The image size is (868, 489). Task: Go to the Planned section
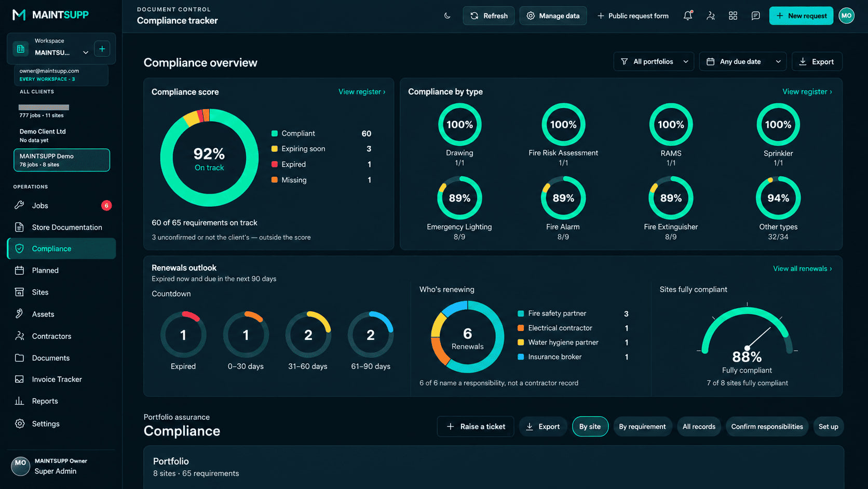tap(62, 270)
